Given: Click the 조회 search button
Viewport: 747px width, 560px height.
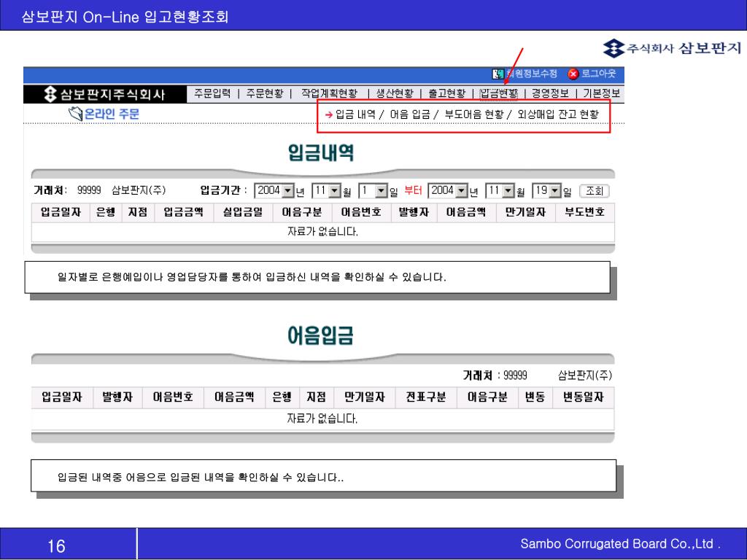Looking at the screenshot, I should (x=594, y=191).
